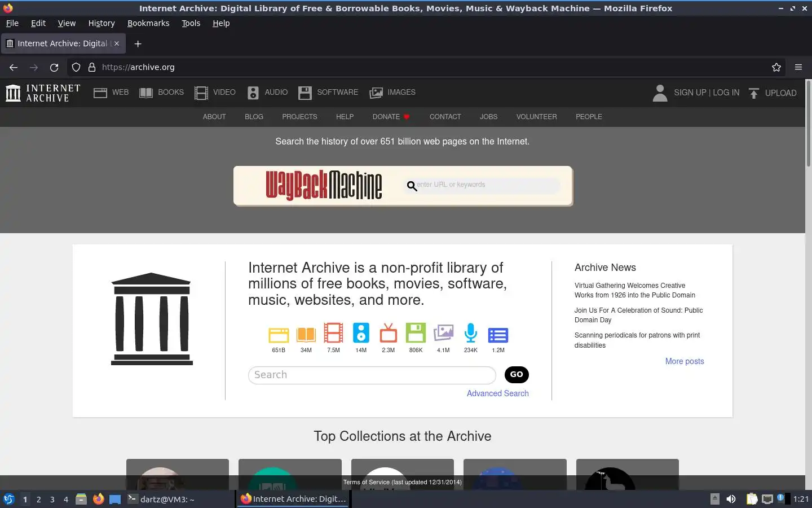Open the file manager taskbar icon

tap(81, 499)
